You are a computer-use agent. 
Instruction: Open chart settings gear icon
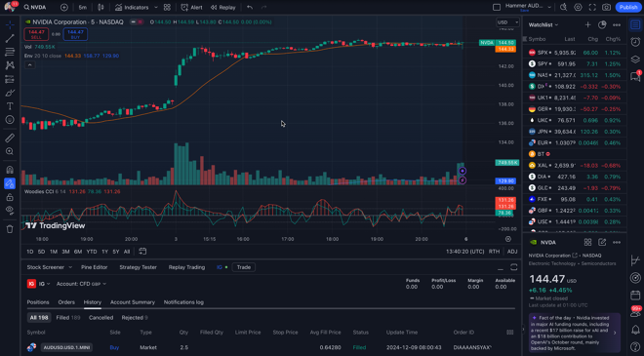(x=578, y=8)
